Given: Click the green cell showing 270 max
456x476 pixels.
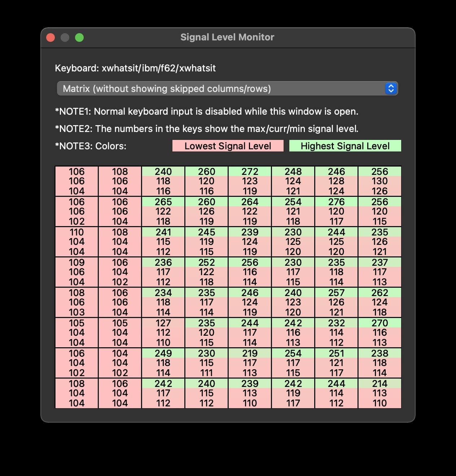Looking at the screenshot, I should [380, 333].
